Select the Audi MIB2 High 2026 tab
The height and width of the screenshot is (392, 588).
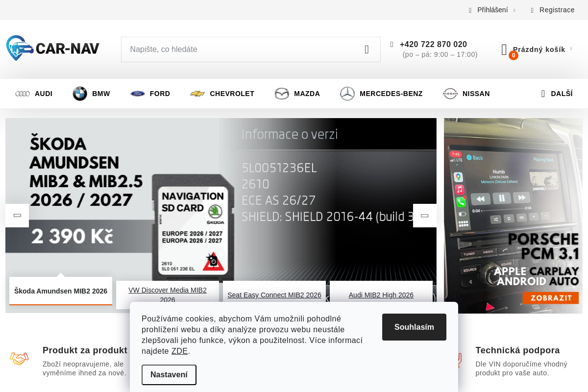point(381,295)
